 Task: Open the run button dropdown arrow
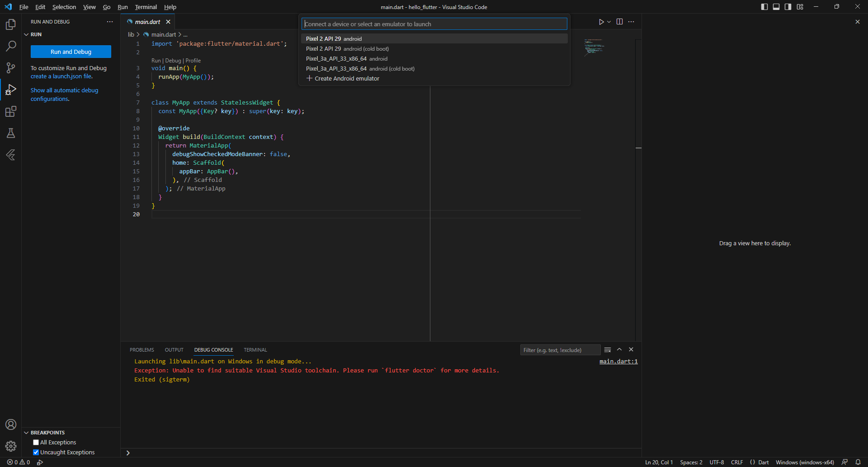click(609, 22)
